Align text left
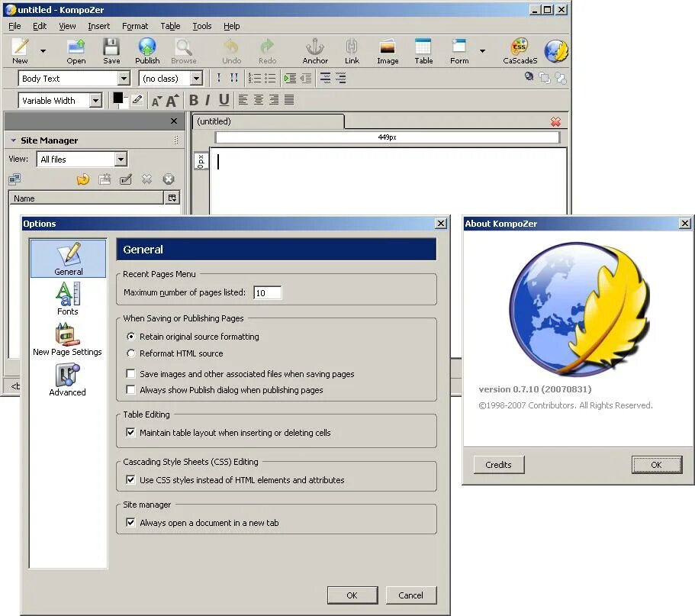This screenshot has width=695, height=616. pos(243,100)
